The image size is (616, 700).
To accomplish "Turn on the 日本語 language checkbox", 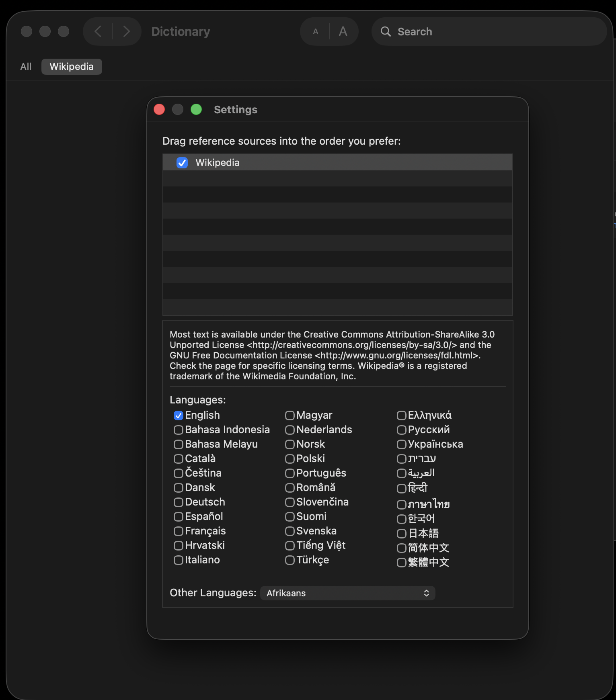I will (x=402, y=534).
